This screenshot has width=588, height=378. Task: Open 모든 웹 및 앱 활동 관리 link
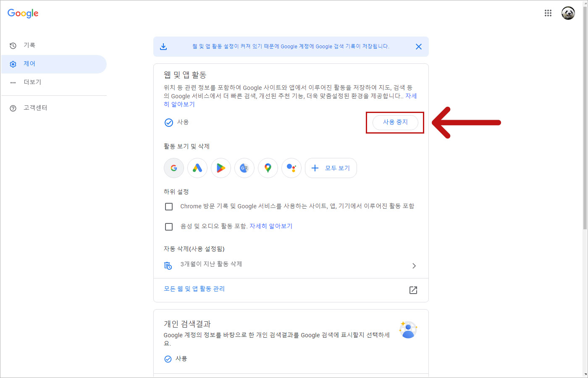click(x=194, y=289)
